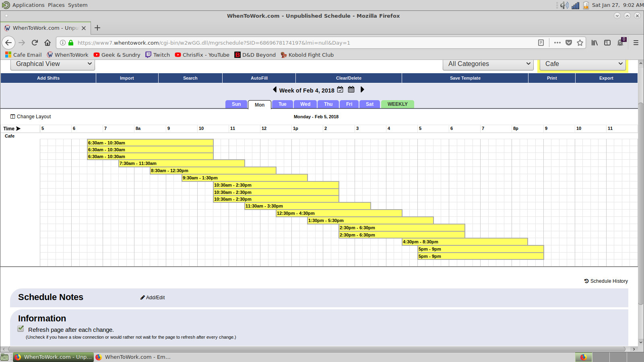Open the All Categories dropdown
The height and width of the screenshot is (362, 644).
pos(488,64)
